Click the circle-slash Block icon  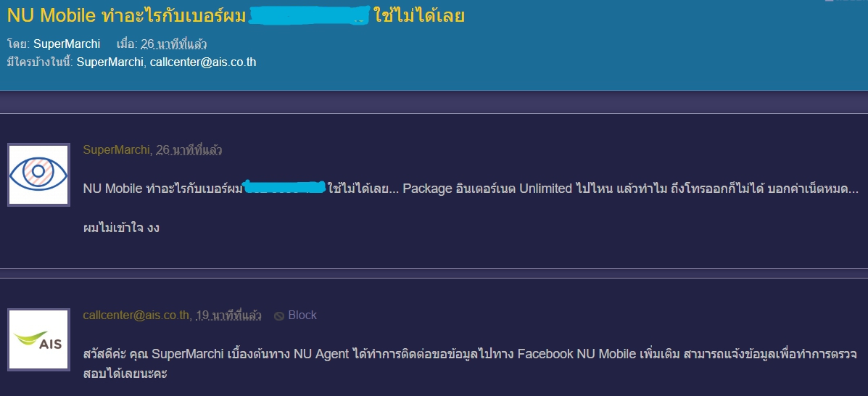pos(279,315)
